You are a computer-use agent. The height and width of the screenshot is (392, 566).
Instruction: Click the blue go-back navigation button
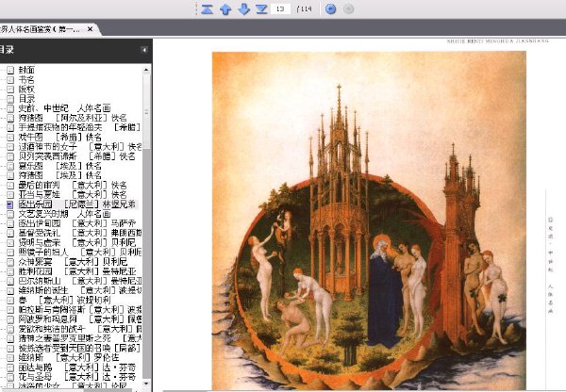click(331, 9)
